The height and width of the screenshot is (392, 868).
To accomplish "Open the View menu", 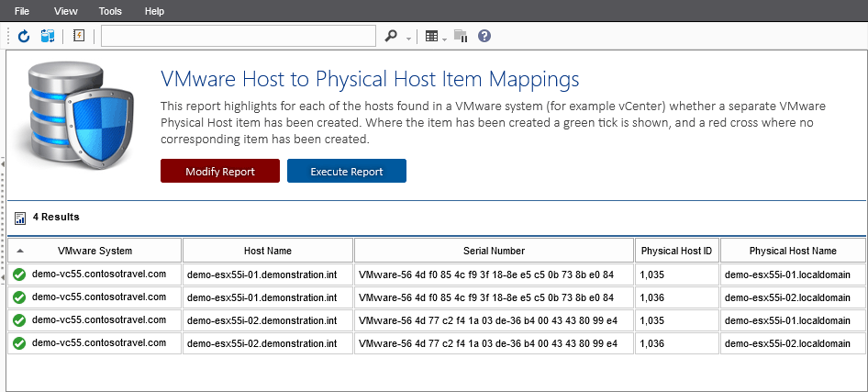I will click(x=66, y=11).
